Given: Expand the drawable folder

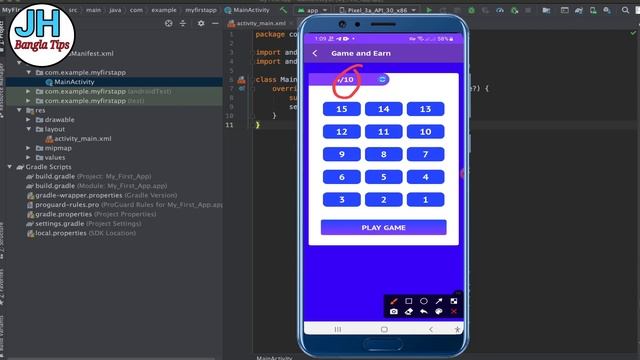Looking at the screenshot, I should [29, 120].
